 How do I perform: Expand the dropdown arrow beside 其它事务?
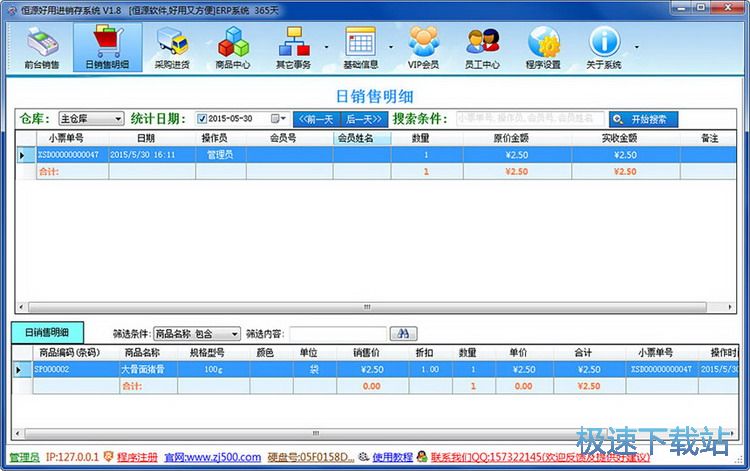pos(327,47)
